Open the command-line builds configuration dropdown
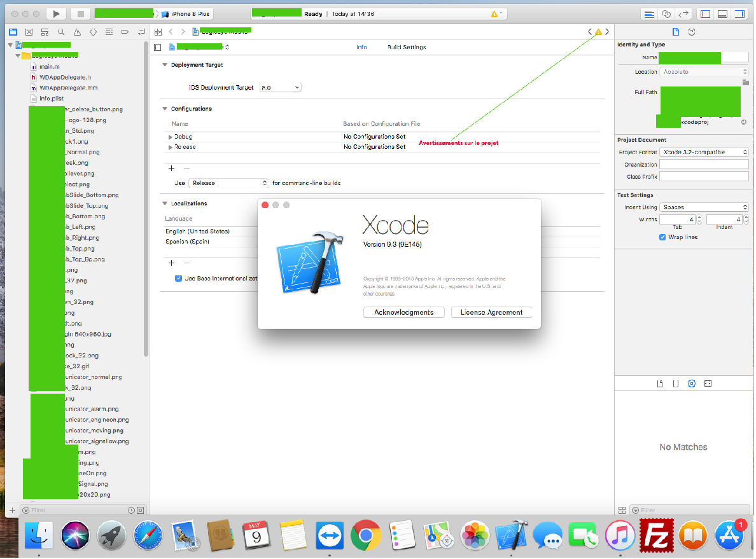Screen dimensions: 756x559 click(228, 183)
